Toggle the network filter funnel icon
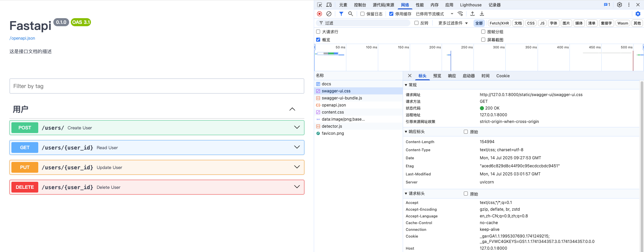 [341, 14]
